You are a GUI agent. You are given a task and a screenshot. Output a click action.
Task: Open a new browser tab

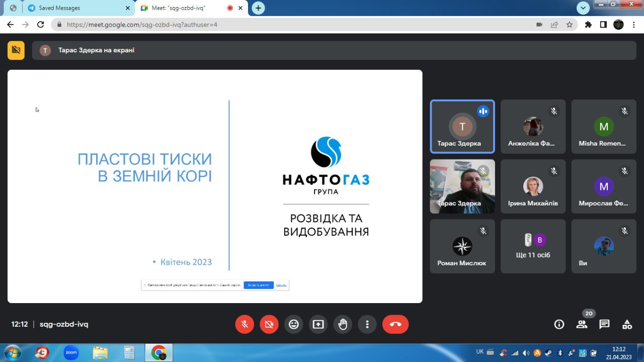click(x=258, y=8)
